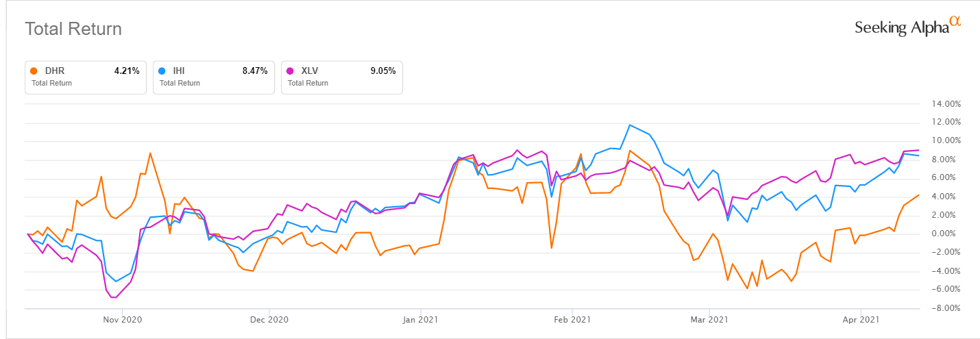Screen dimensions: 980x339
Task: Click the blue IHI legend dot
Action: pyautogui.click(x=162, y=71)
